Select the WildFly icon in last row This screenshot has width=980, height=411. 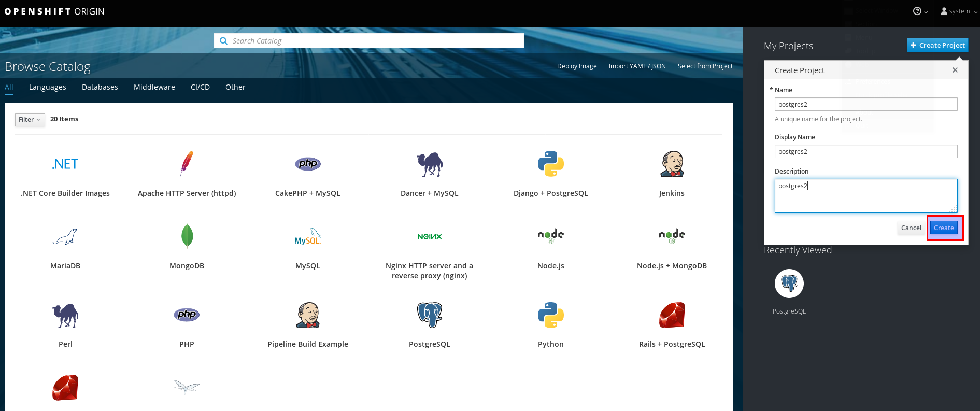point(187,387)
